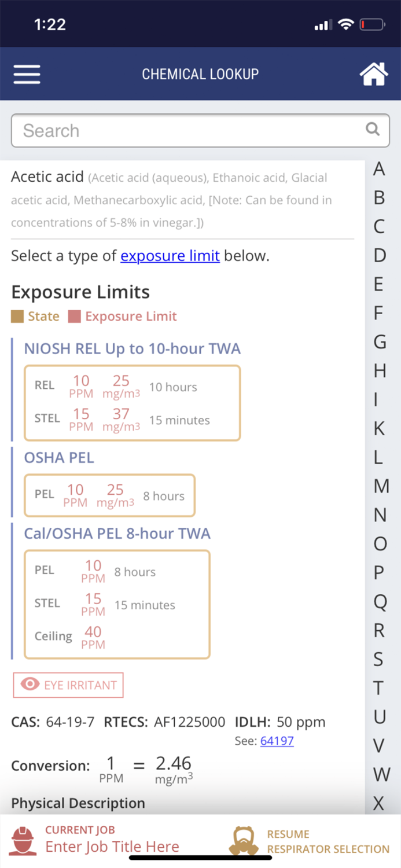Screen dimensions: 401x868
Task: Select the Cal/OSHA PEL 8-hour TWA heading
Action: tap(117, 533)
